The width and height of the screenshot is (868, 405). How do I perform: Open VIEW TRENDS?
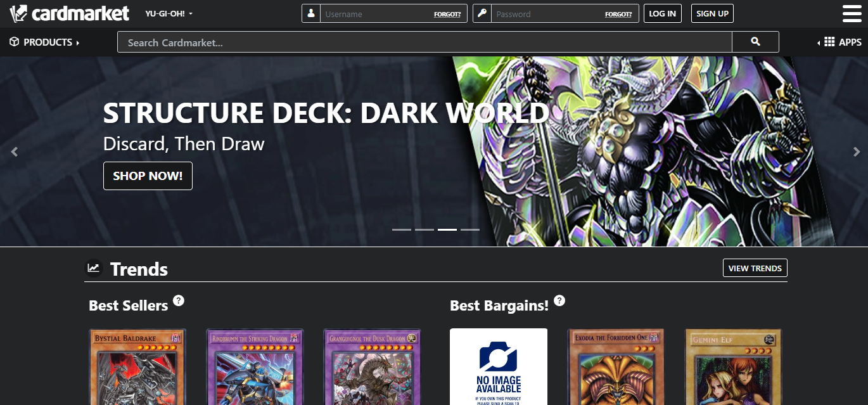tap(755, 267)
